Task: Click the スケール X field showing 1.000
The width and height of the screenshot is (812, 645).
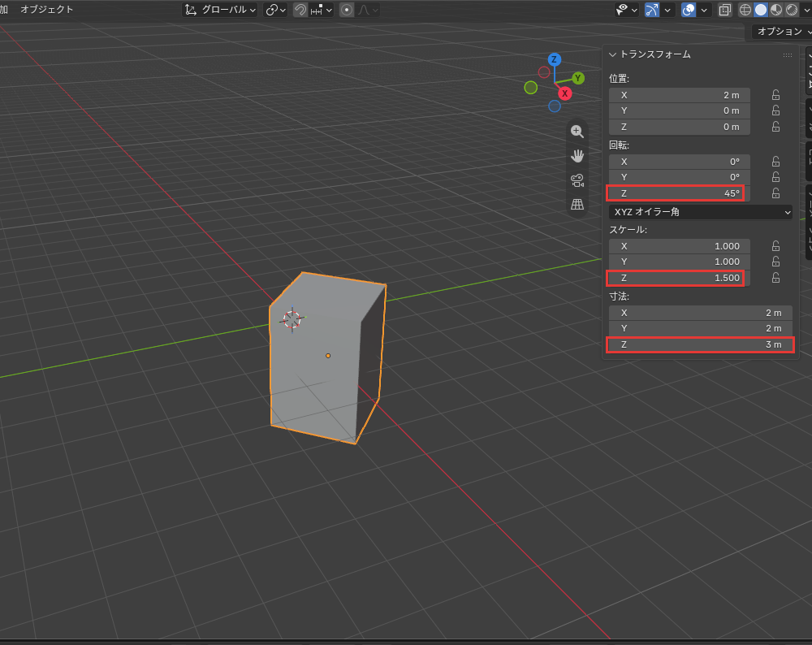Action: click(680, 246)
